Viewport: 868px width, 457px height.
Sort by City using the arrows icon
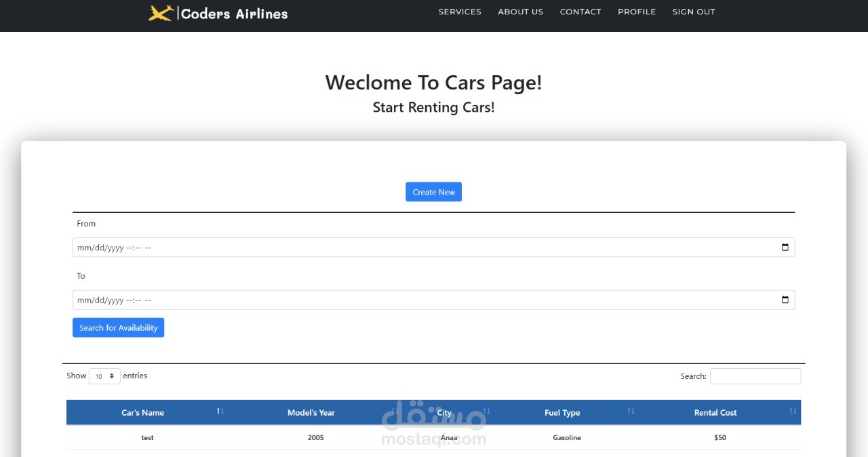tap(486, 411)
